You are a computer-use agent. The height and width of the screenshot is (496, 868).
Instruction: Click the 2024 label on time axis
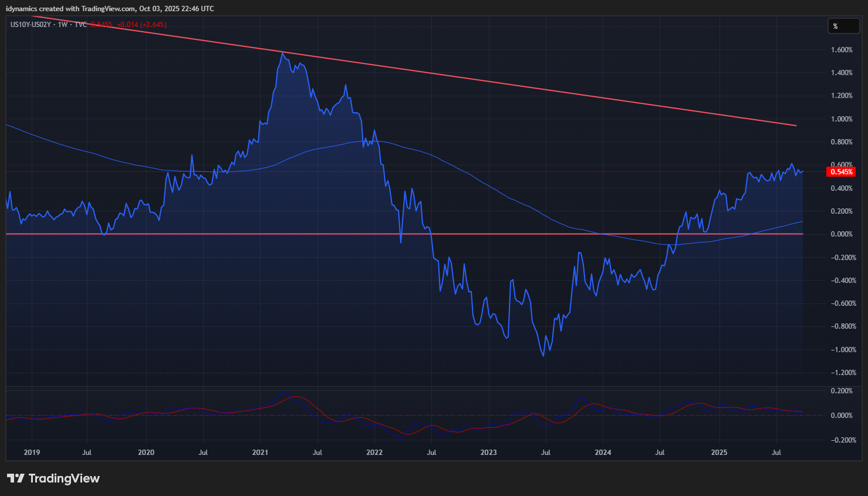coord(603,452)
